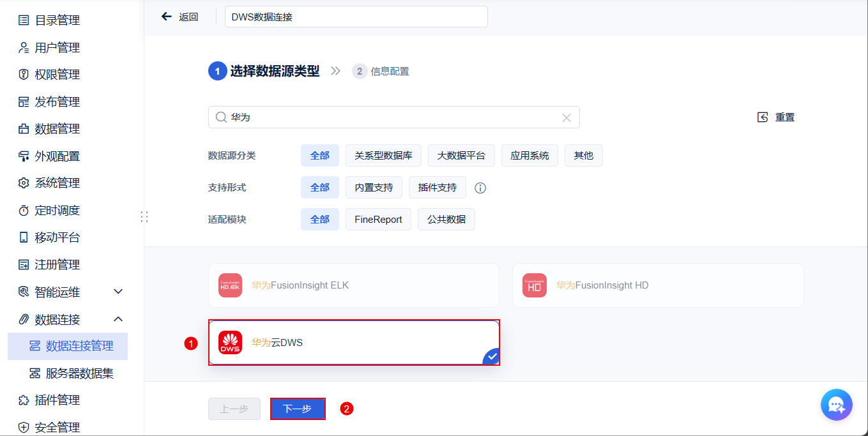Open 定时调度 menu
The height and width of the screenshot is (436, 868).
[x=57, y=211]
